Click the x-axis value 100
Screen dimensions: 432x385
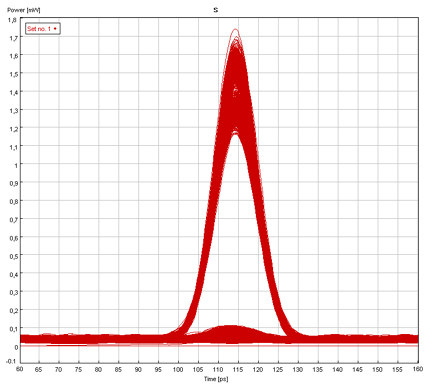pyautogui.click(x=178, y=369)
